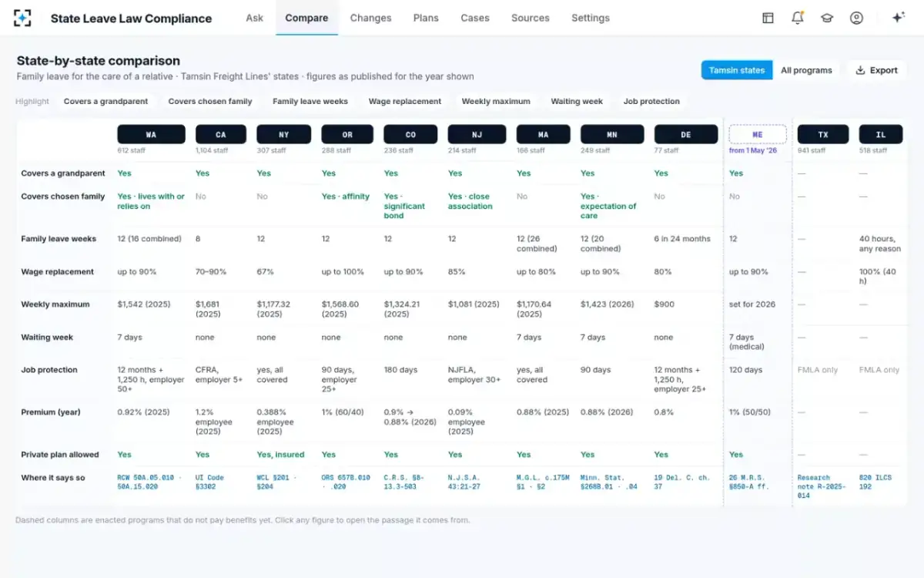Screen dimensions: 924x578
Task: Open the Cases tab
Action: coord(475,18)
